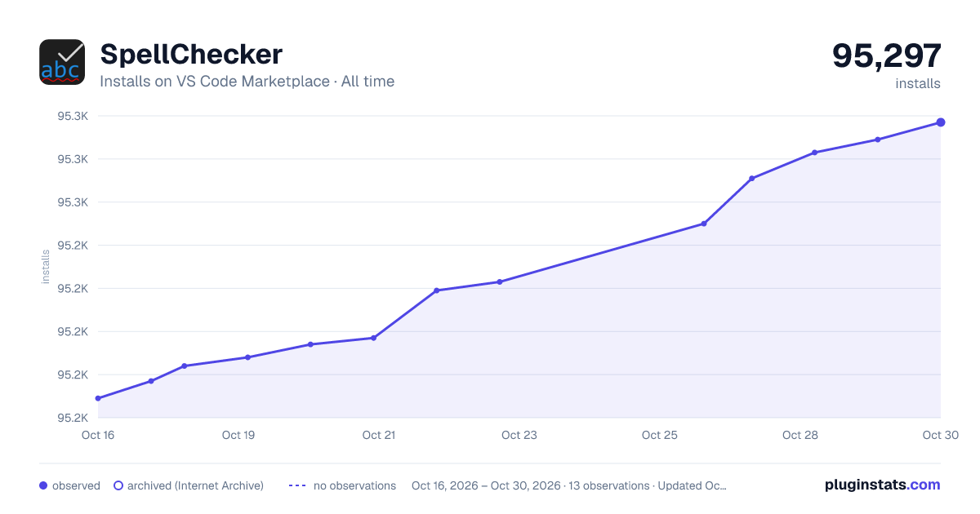Click the data point just before Oct 23

coord(499,282)
